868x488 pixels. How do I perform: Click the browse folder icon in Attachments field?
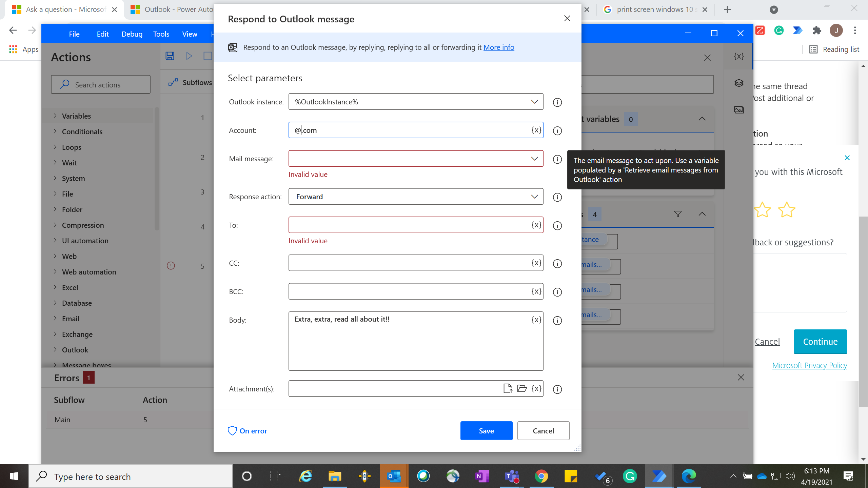click(x=522, y=388)
